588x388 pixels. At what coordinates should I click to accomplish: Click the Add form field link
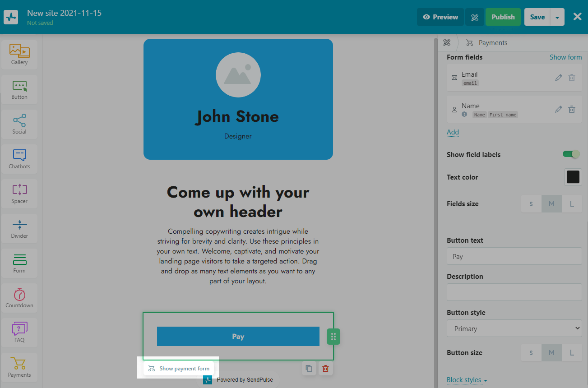[x=453, y=132]
